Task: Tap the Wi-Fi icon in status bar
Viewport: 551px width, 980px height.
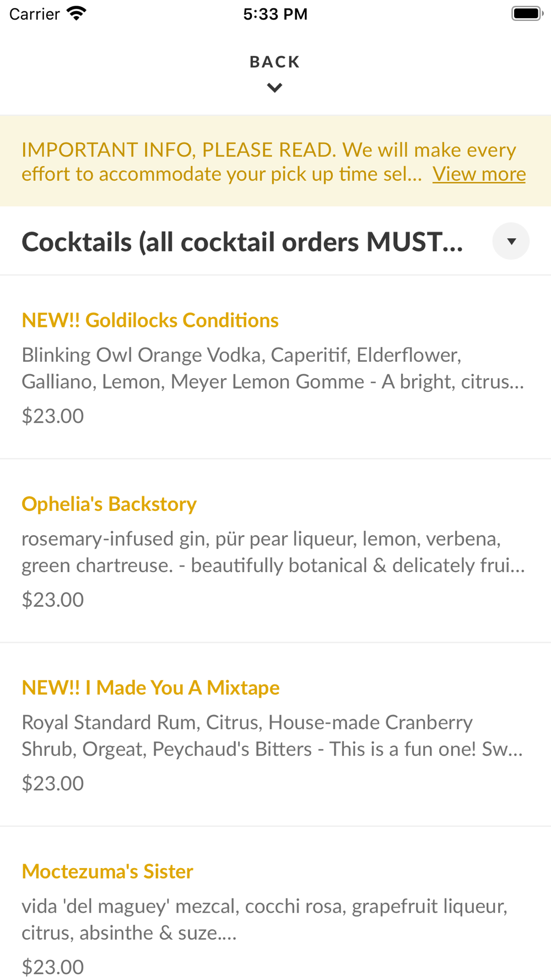Action: click(x=76, y=13)
